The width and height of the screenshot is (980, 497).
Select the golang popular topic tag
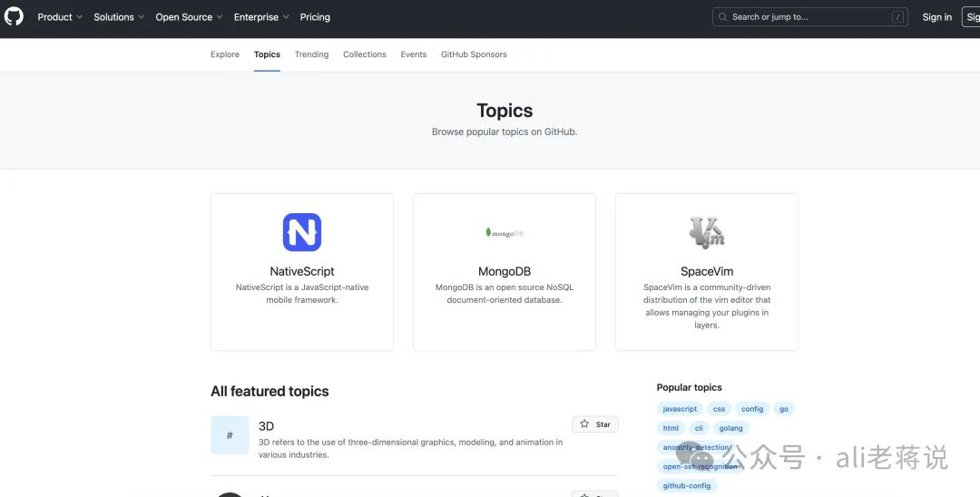[730, 428]
